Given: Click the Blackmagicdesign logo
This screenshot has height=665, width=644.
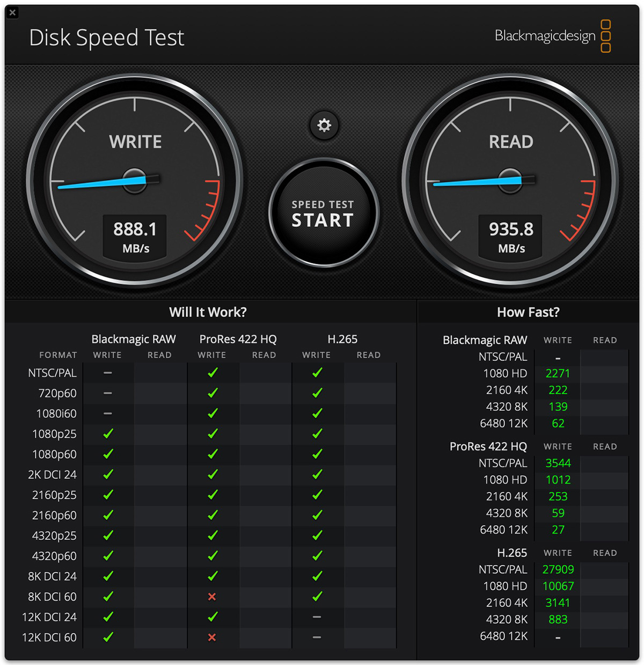Looking at the screenshot, I should pyautogui.click(x=553, y=36).
